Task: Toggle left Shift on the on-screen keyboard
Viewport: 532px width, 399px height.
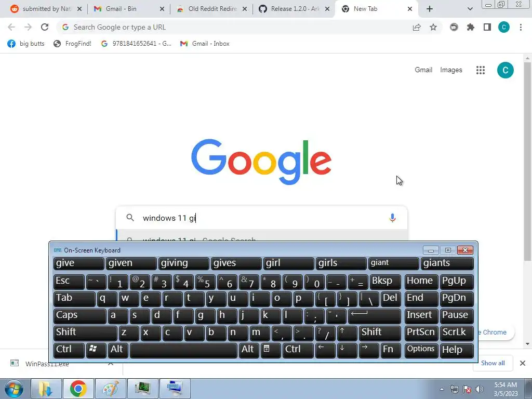Action: click(85, 333)
